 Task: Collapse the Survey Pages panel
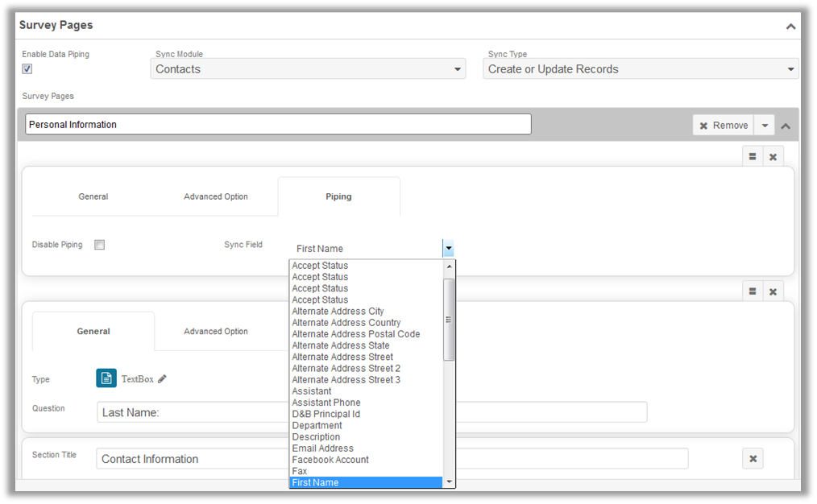click(790, 26)
